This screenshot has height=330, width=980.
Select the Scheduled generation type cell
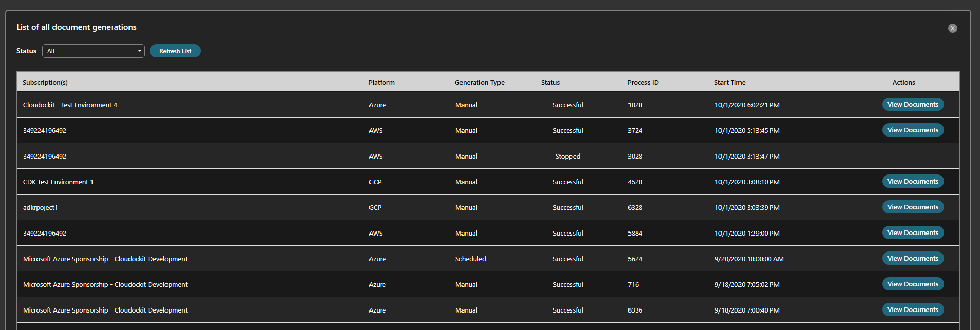pos(470,259)
